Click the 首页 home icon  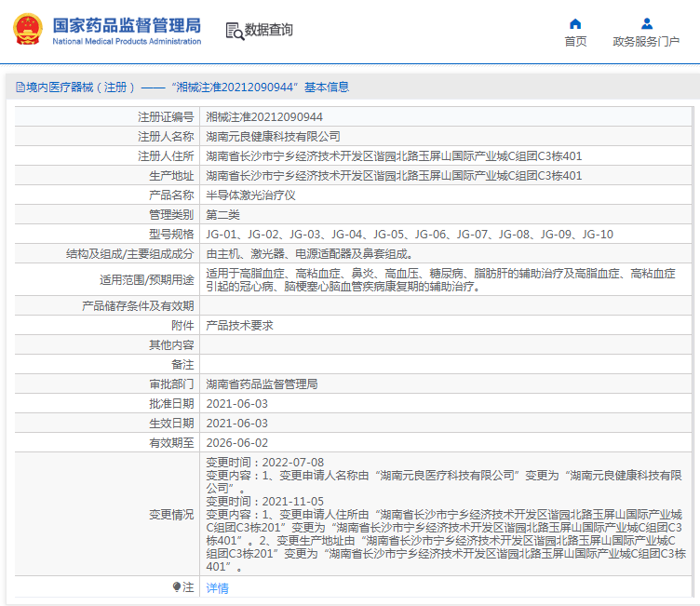[575, 23]
